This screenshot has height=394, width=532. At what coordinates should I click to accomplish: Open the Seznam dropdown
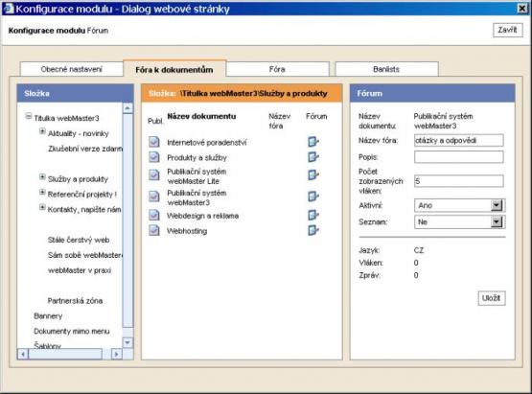(497, 222)
